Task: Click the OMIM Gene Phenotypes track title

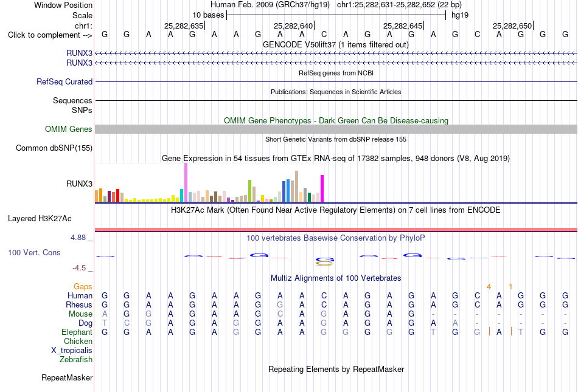Action: click(x=336, y=121)
